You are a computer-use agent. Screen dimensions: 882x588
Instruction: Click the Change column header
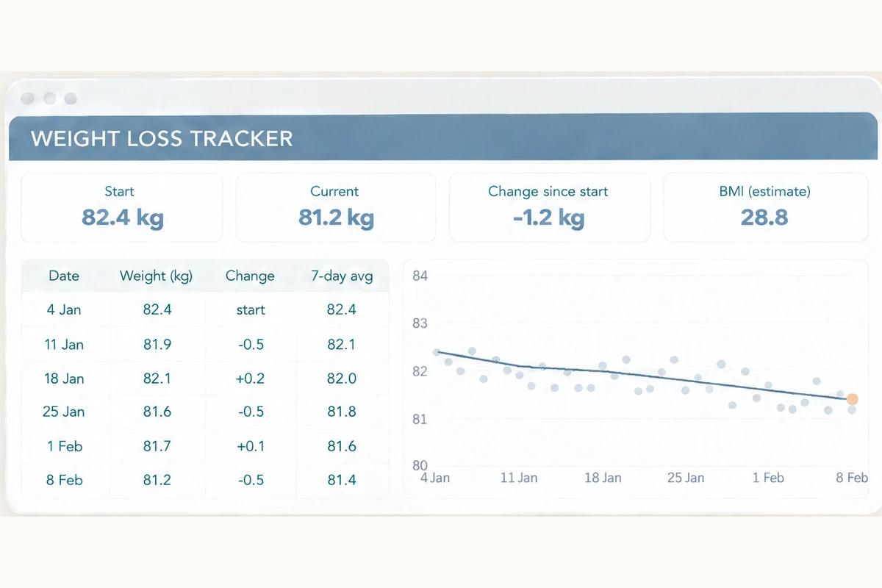(x=250, y=276)
